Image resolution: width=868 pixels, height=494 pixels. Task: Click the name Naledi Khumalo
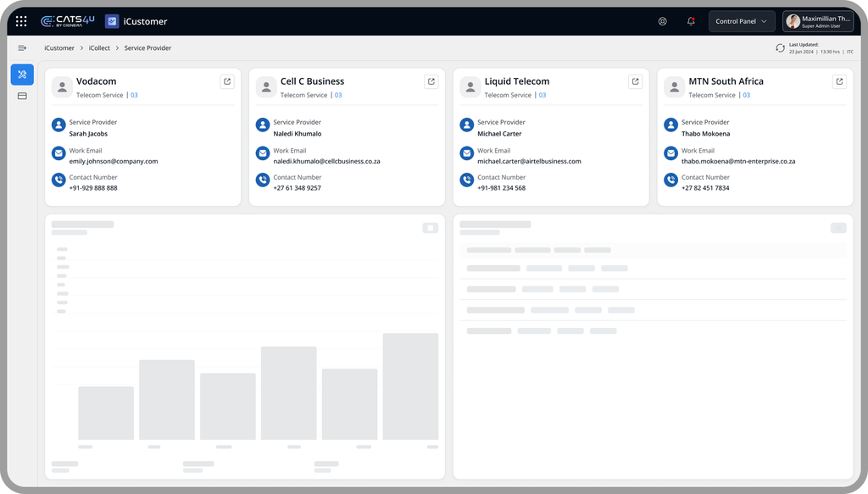(298, 134)
